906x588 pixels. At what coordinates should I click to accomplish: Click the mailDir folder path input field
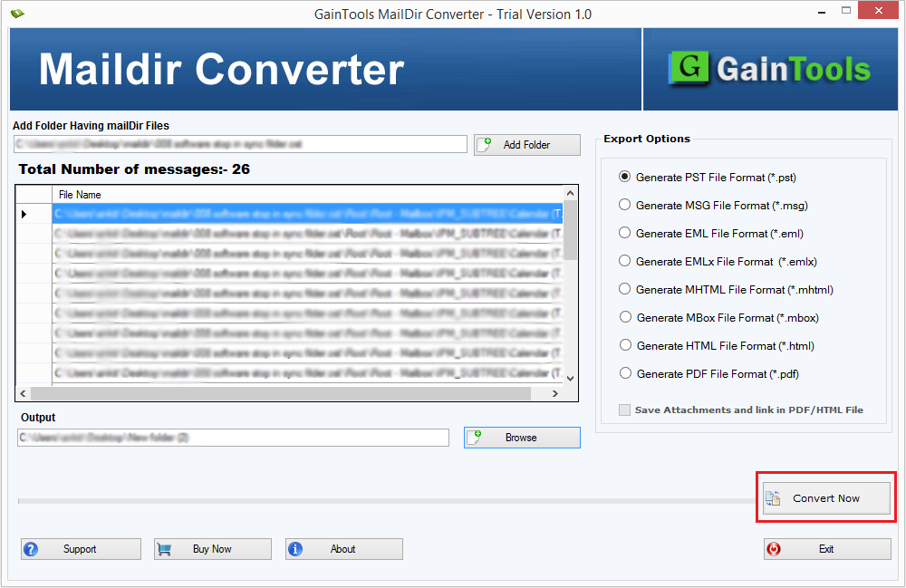240,144
